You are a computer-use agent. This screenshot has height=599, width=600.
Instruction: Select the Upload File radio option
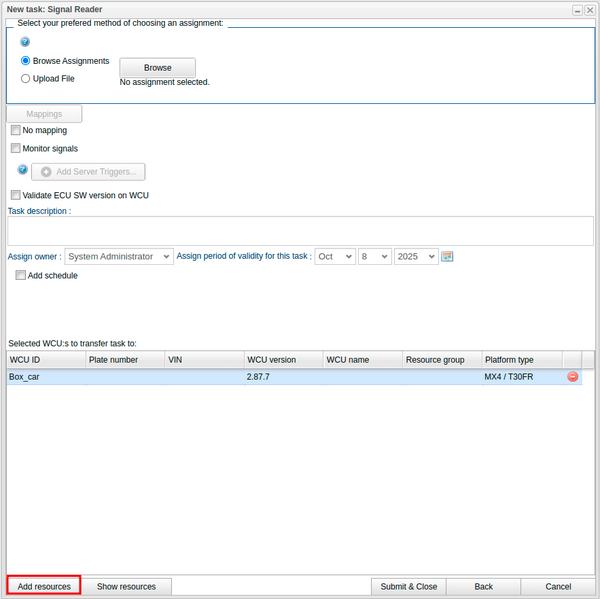[x=26, y=78]
